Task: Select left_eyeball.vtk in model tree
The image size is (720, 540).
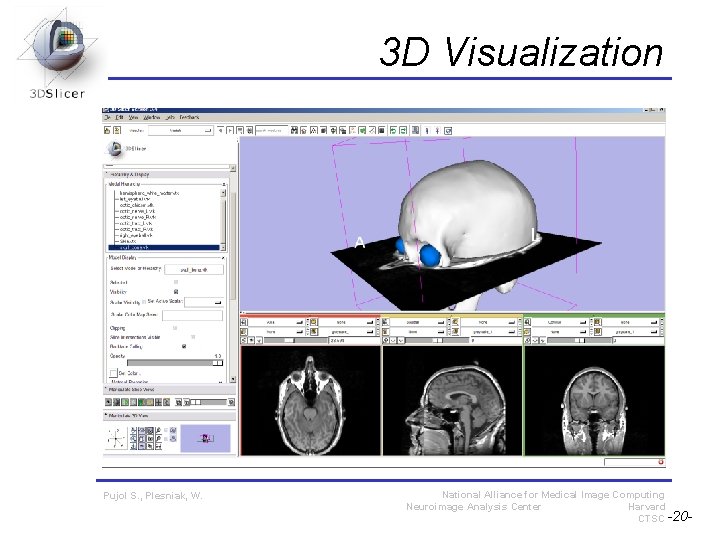Action: (x=134, y=199)
